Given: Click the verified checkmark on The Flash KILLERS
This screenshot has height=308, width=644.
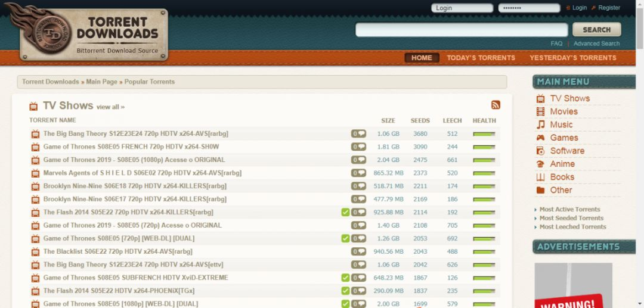Looking at the screenshot, I should point(345,212).
